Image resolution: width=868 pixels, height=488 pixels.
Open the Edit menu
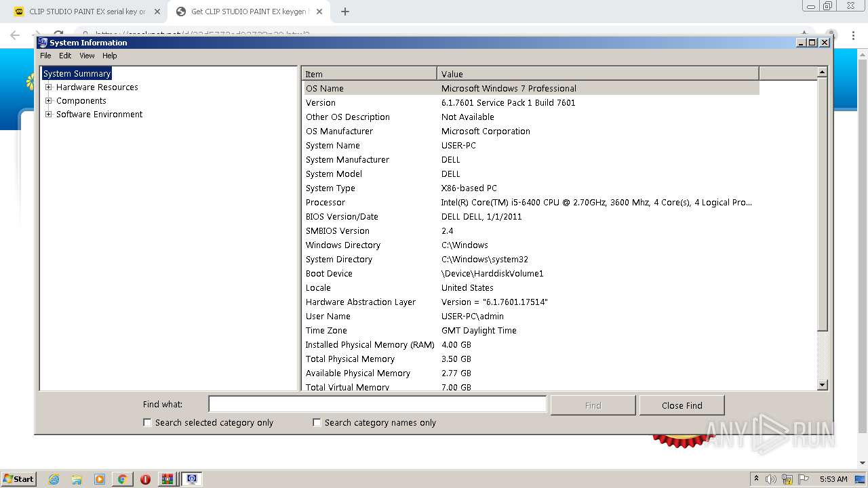coord(65,56)
